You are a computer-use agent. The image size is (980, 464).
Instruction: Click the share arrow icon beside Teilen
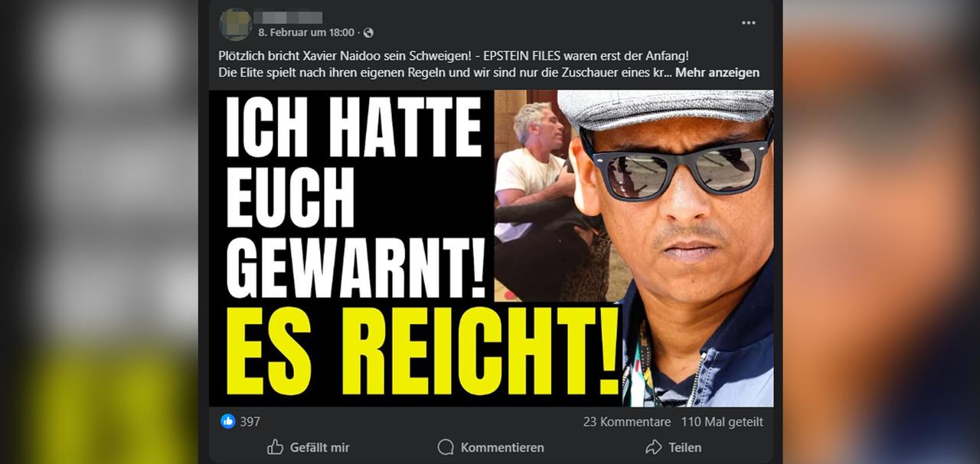coord(653,447)
